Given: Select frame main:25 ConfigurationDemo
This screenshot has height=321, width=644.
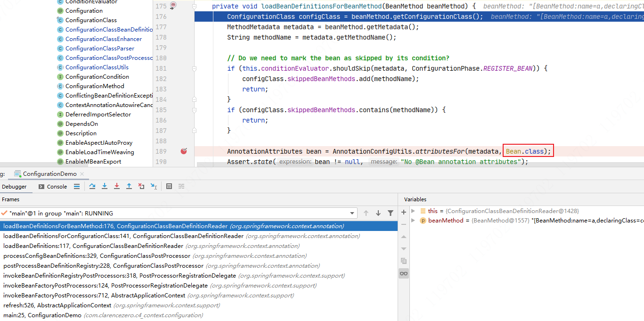Looking at the screenshot, I should [x=199, y=315].
